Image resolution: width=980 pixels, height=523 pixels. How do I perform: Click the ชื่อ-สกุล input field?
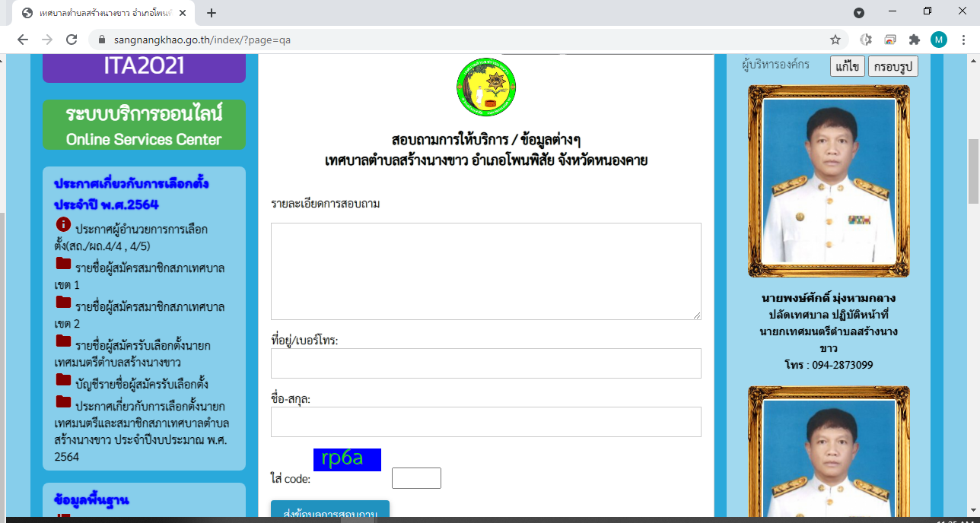[486, 422]
